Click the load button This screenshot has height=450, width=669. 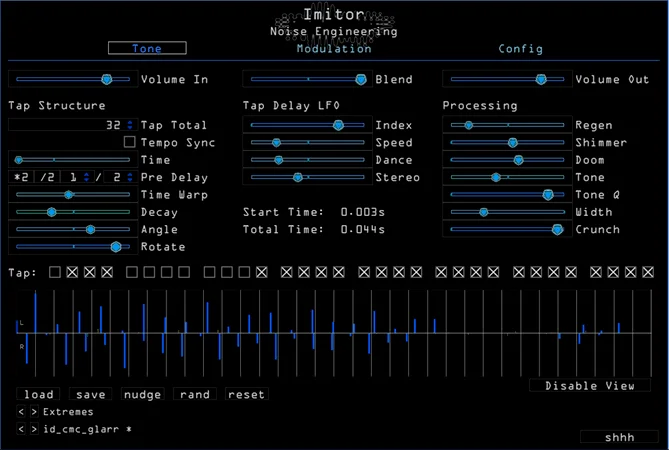point(38,394)
